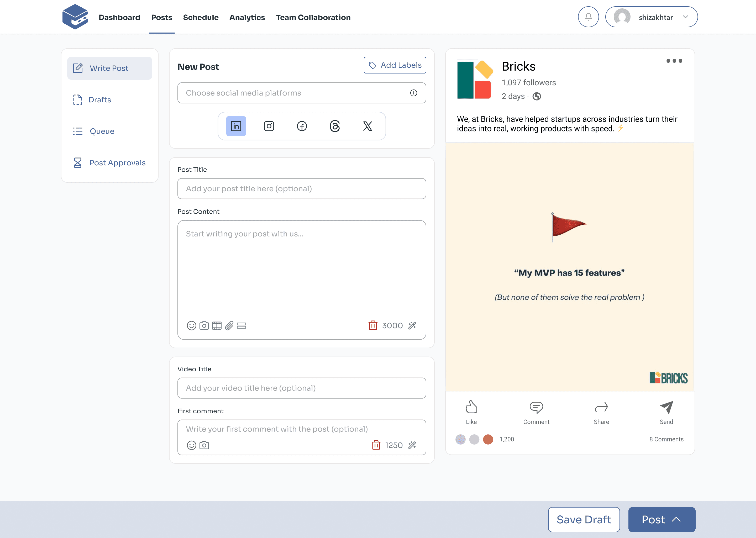756x538 pixels.
Task: Click magic wand in First comment
Action: pos(412,445)
